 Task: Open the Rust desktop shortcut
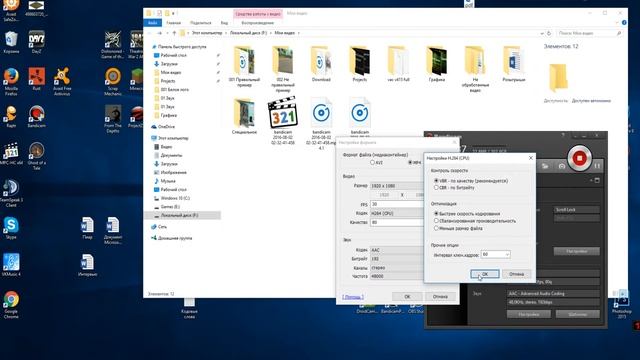coord(36,80)
